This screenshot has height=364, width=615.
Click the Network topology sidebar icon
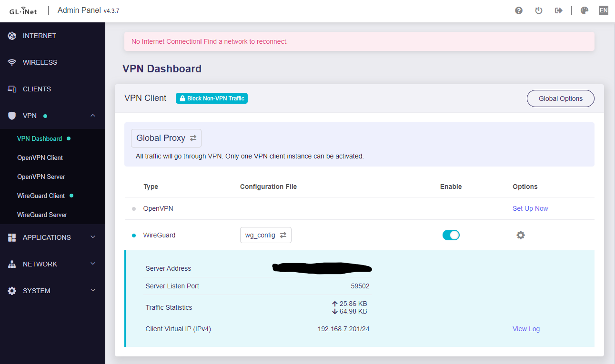12,264
